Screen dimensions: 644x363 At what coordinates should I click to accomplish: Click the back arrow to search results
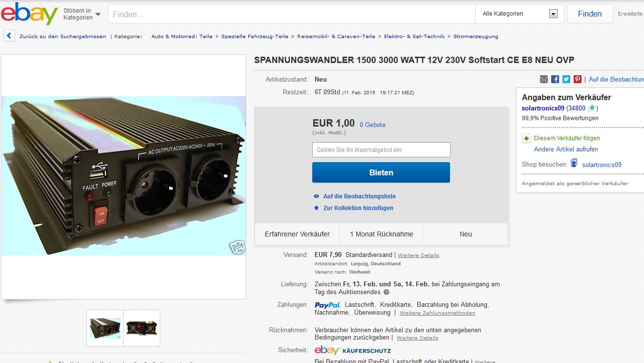(x=9, y=36)
